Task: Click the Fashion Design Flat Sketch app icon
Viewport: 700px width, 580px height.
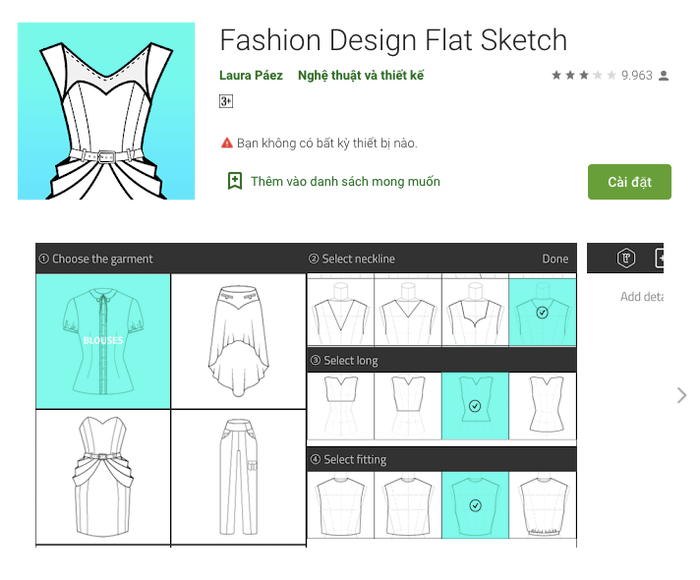Action: coord(106,111)
